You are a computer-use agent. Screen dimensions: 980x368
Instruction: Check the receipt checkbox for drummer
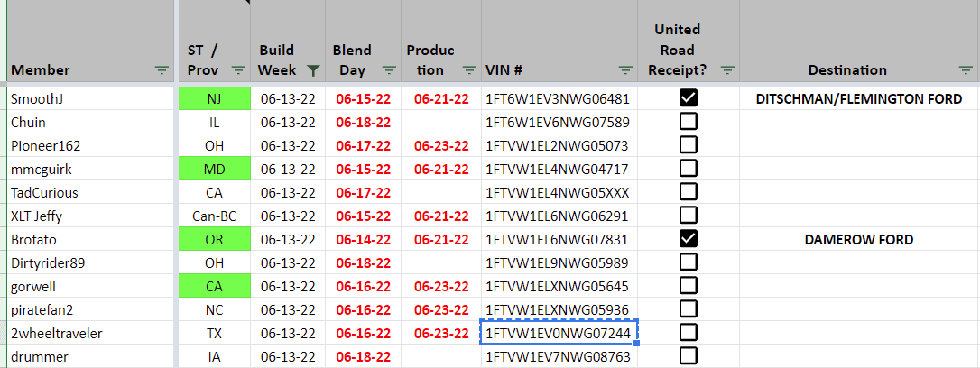tap(689, 356)
